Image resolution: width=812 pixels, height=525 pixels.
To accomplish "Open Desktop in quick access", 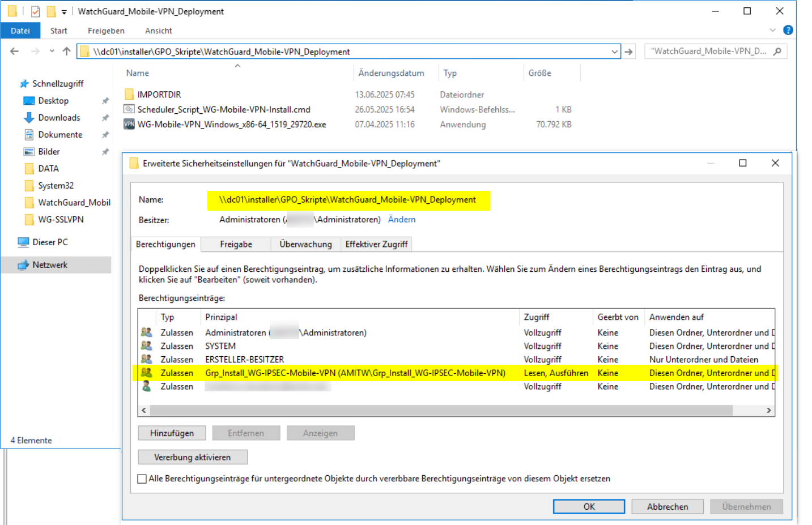I will [53, 101].
